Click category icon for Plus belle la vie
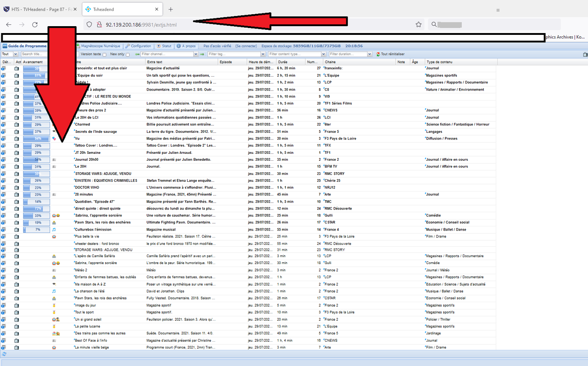Screen dimensions: 588x366 click(x=54, y=236)
